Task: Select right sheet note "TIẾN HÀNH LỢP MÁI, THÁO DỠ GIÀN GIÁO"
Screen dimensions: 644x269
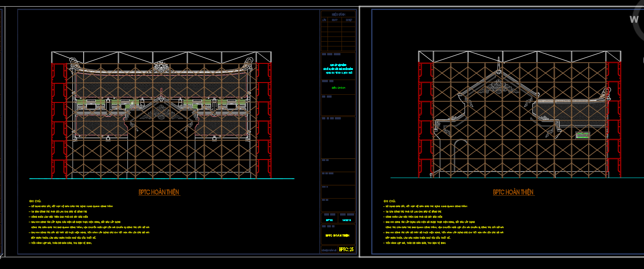Action: click(414, 243)
